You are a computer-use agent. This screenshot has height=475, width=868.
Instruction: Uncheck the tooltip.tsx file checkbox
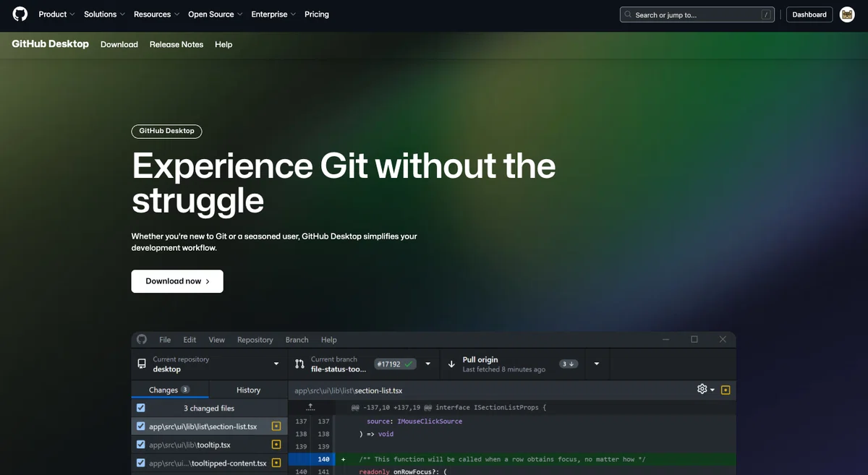click(141, 445)
